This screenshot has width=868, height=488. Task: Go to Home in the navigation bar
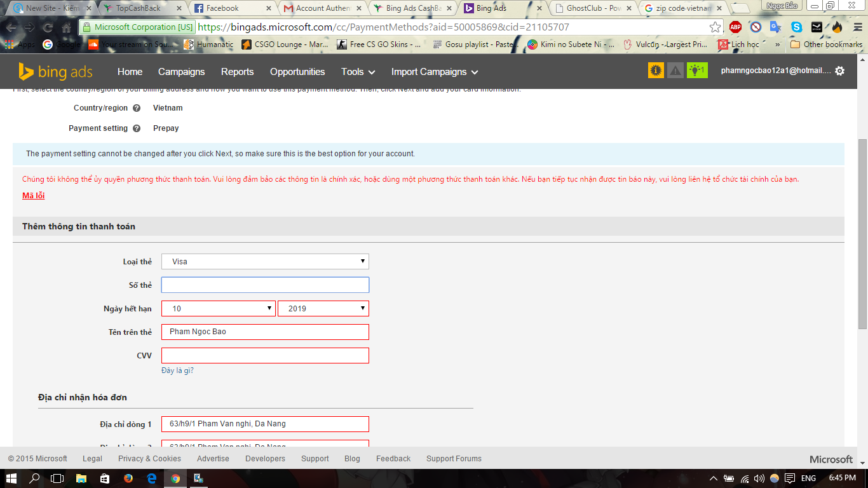pyautogui.click(x=130, y=72)
